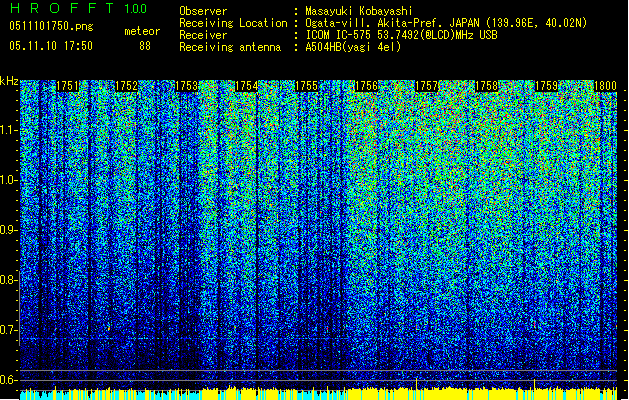Click the 0.7 kHz axis label
629x400 pixels.
click(x=8, y=330)
